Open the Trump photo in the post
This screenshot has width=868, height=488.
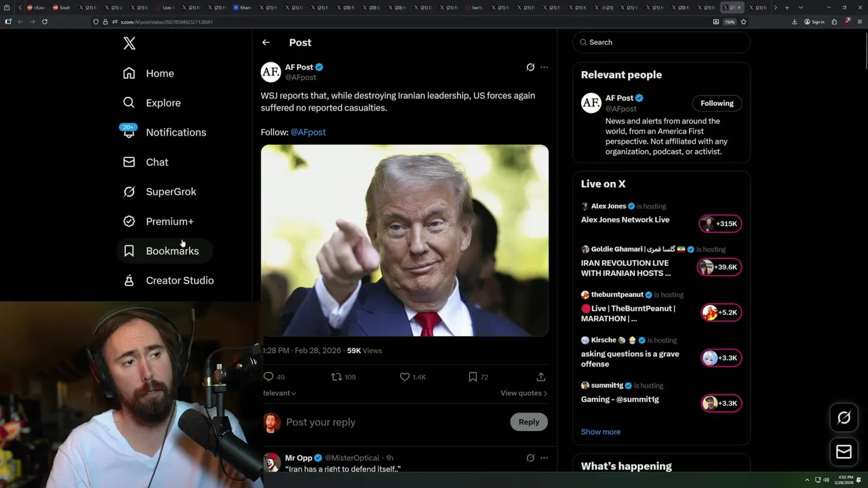[x=405, y=241]
